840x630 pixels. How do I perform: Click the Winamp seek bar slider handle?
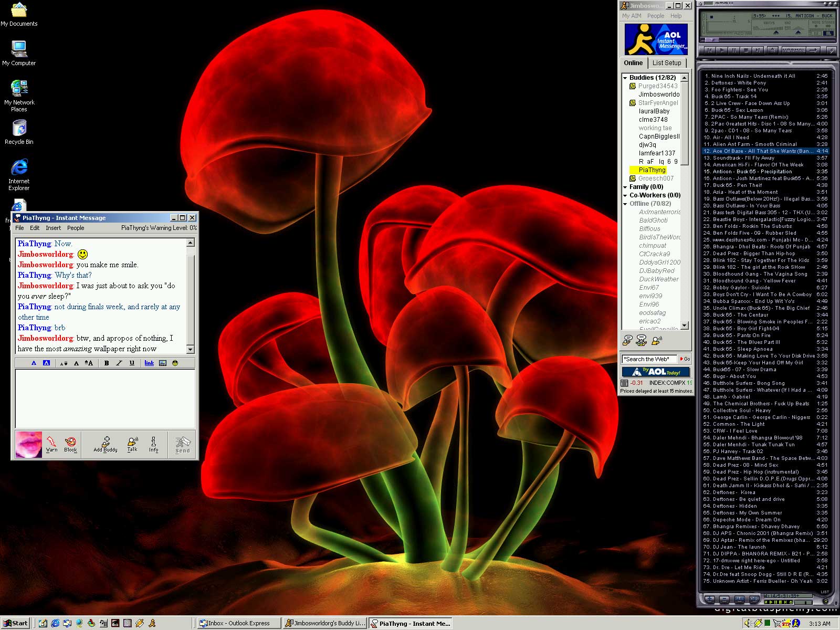point(712,40)
